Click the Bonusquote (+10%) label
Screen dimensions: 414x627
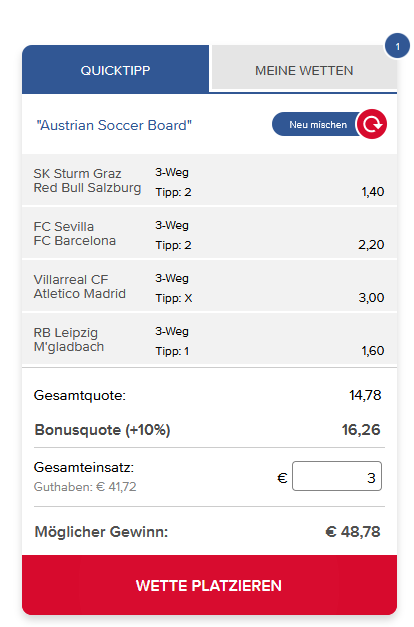click(x=102, y=430)
